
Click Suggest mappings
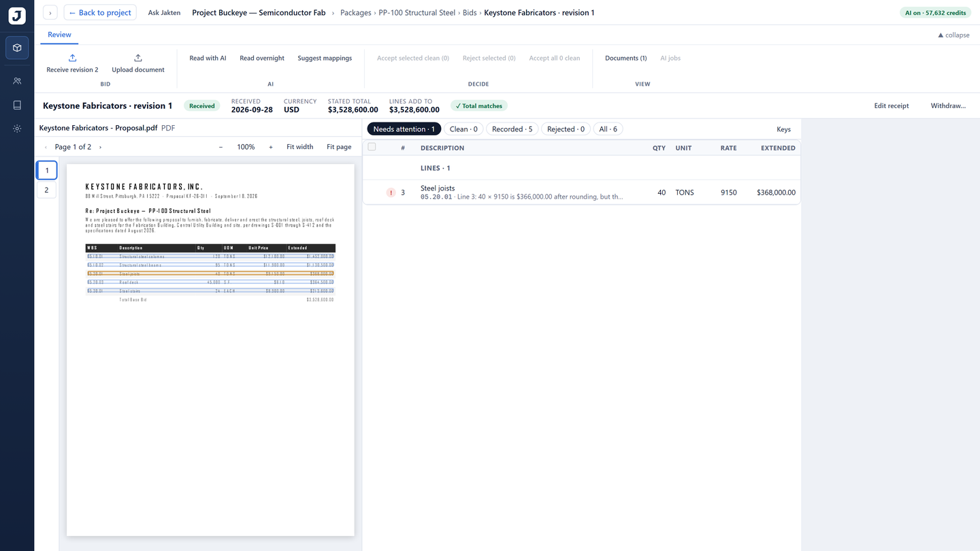[325, 59]
